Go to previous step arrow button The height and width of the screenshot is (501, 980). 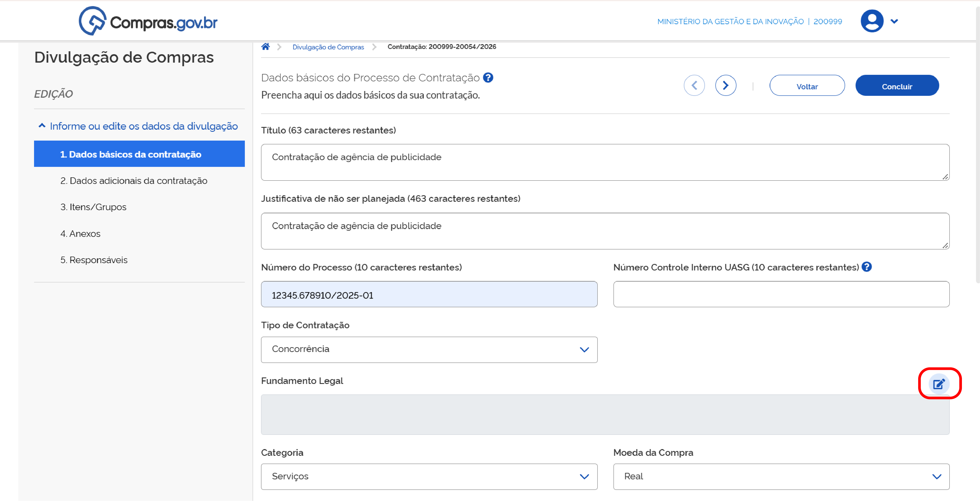(694, 85)
